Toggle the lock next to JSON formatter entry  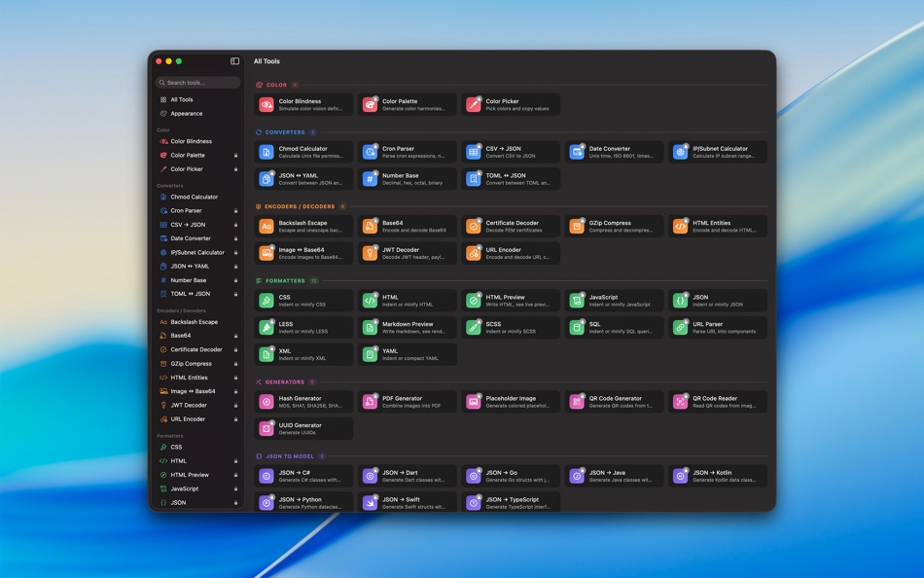click(236, 502)
